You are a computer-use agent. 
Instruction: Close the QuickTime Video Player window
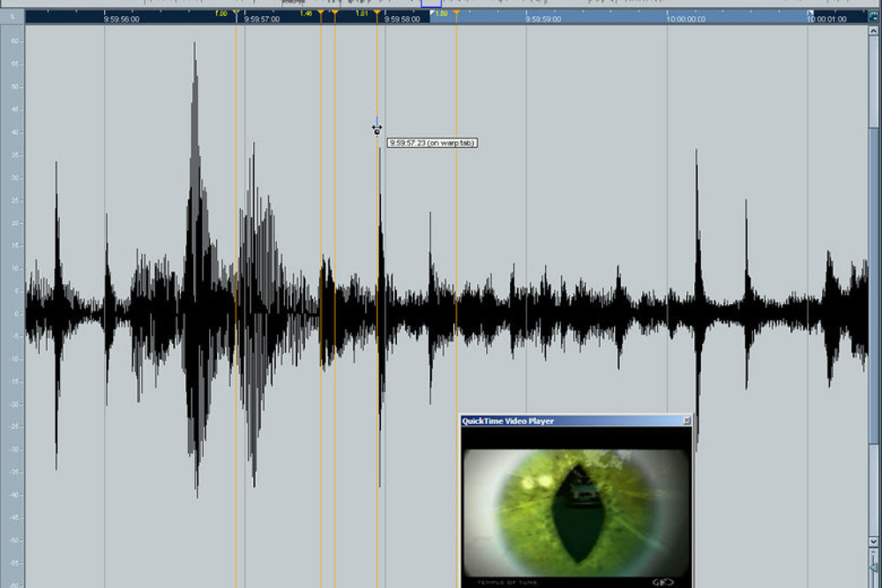686,421
